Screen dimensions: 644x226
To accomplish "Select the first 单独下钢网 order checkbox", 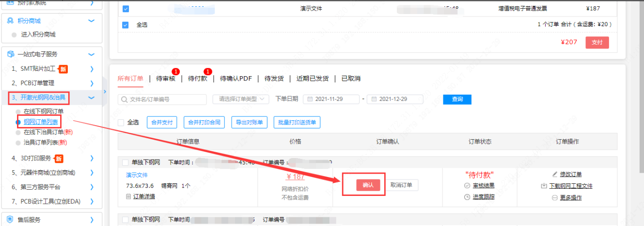I will 125,162.
